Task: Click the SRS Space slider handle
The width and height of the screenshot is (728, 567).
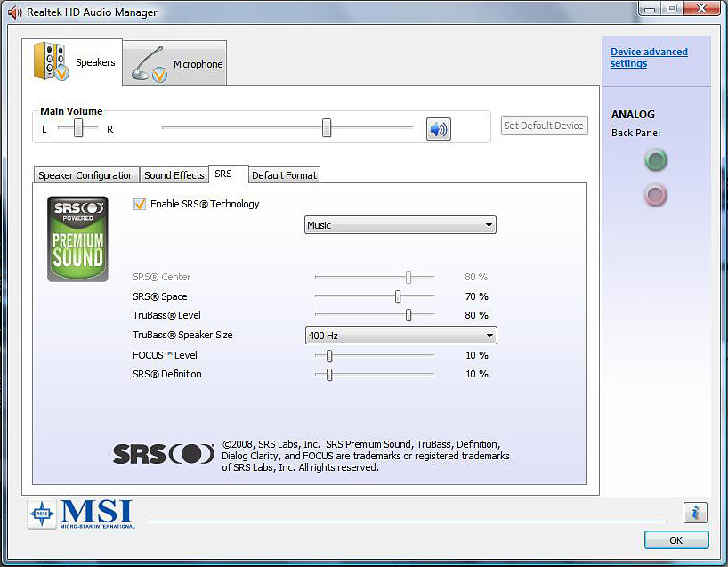Action: pos(398,296)
